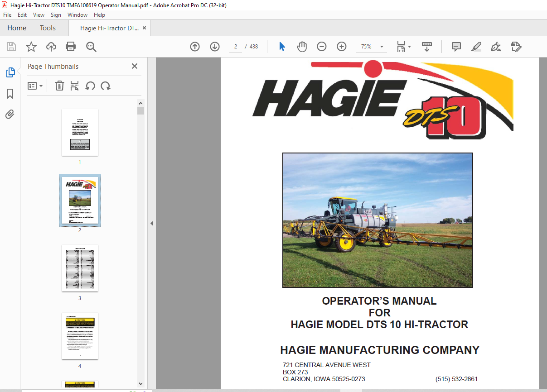Image resolution: width=547 pixels, height=392 pixels.
Task: Switch to the Tools tab
Action: click(48, 28)
